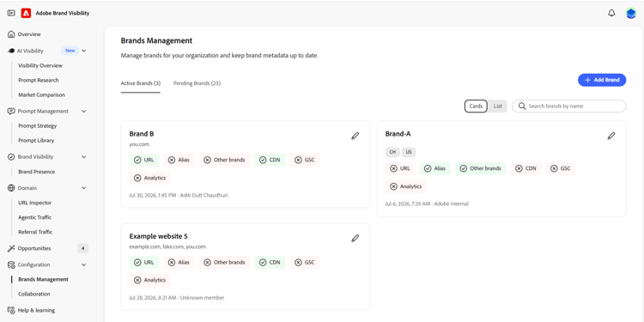Click the CDN status chip on Brand B
This screenshot has height=322, width=644.
tap(270, 160)
